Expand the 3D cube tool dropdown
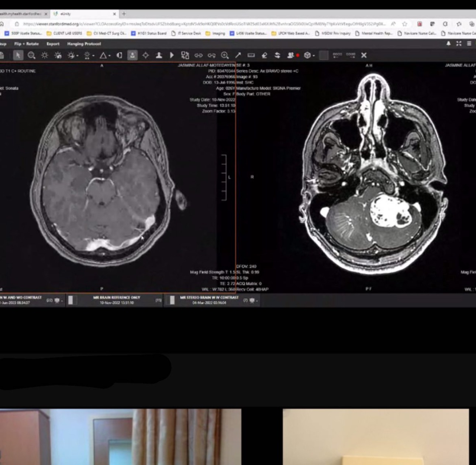Screen dimensions: 476x465 tap(314, 56)
